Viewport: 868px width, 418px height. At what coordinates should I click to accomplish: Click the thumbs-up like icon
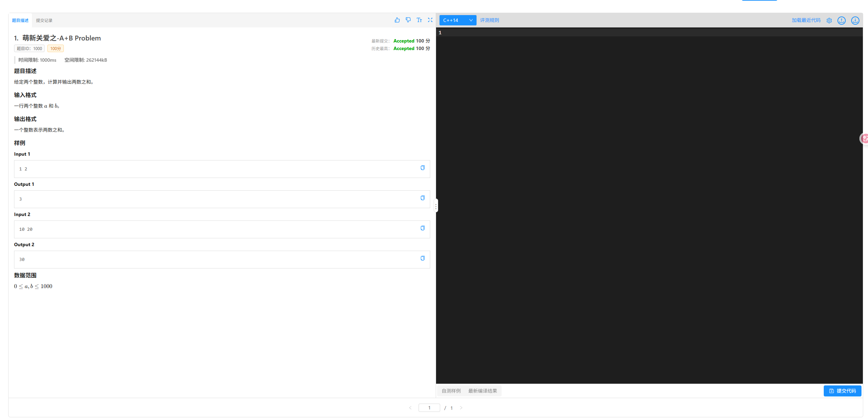click(397, 20)
